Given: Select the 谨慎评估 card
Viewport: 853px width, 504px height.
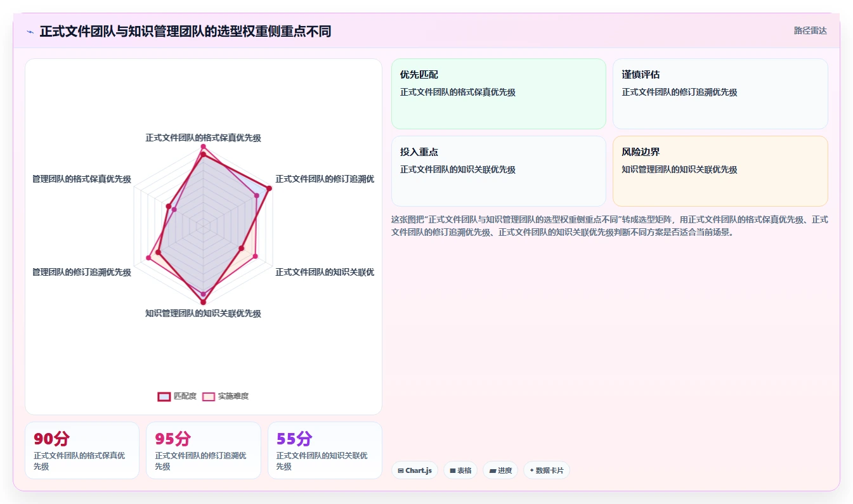Looking at the screenshot, I should [720, 94].
